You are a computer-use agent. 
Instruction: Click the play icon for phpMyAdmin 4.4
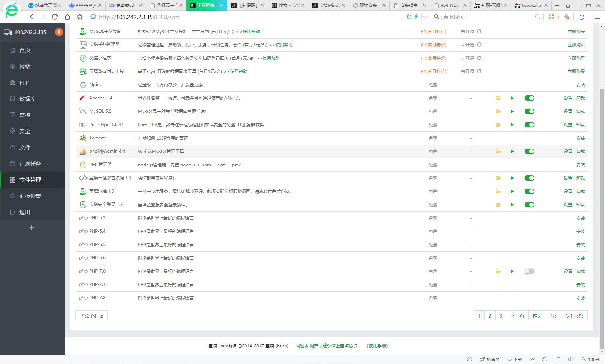(512, 152)
